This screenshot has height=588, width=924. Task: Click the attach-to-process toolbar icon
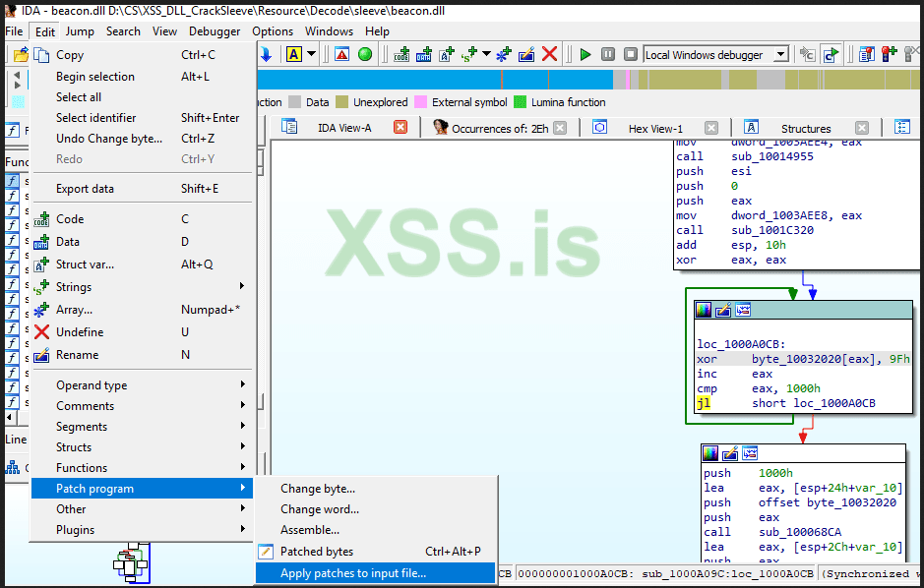[807, 55]
